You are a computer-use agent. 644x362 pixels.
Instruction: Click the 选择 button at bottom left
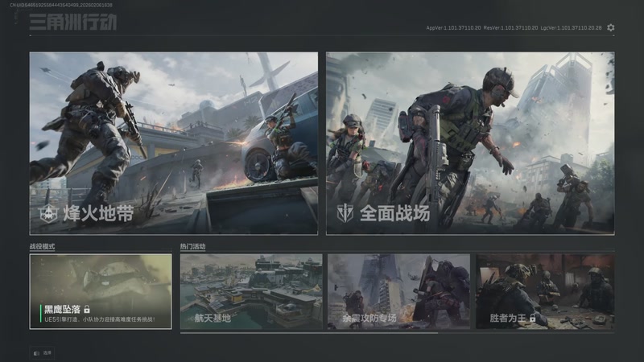pyautogui.click(x=42, y=353)
